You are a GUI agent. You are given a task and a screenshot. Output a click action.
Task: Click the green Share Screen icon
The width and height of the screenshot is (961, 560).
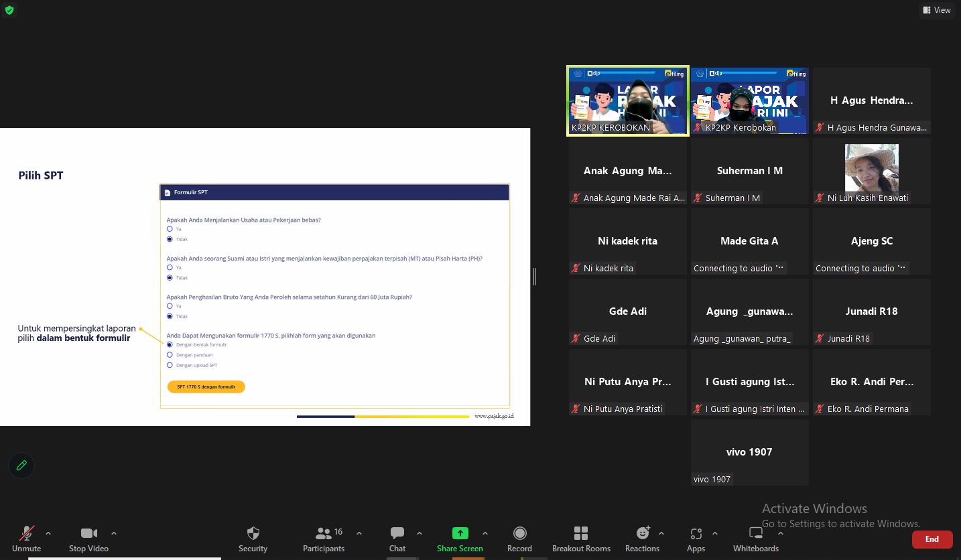(460, 533)
